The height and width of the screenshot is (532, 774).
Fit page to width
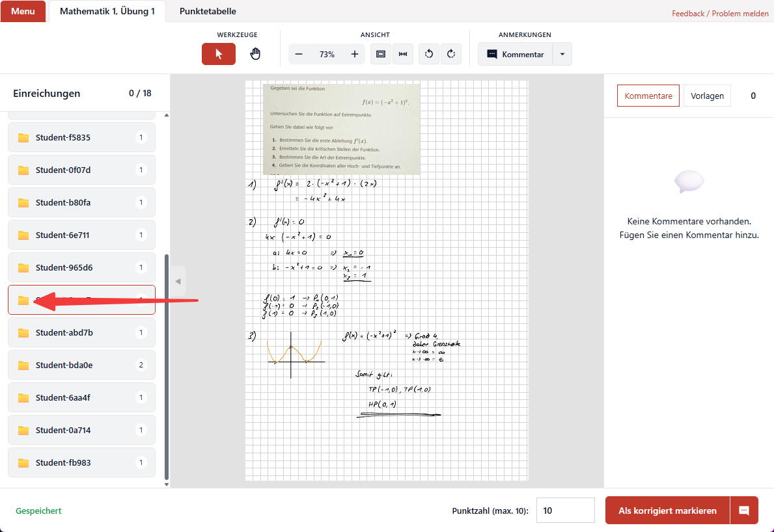coord(403,54)
